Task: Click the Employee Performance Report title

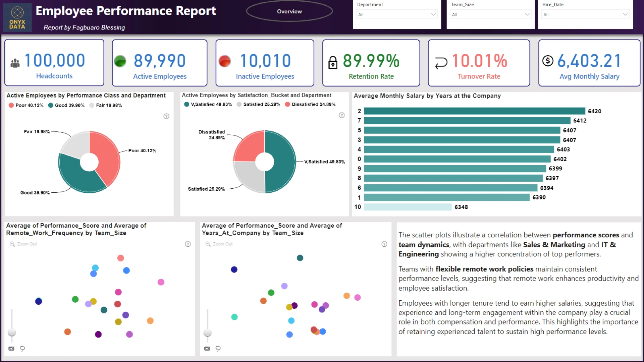Action: tap(126, 11)
